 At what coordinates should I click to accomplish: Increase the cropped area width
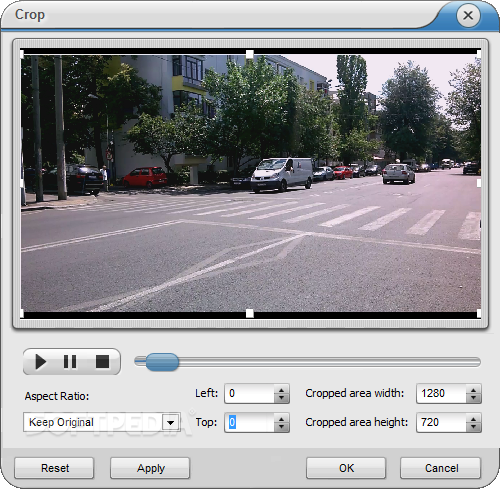[x=473, y=390]
